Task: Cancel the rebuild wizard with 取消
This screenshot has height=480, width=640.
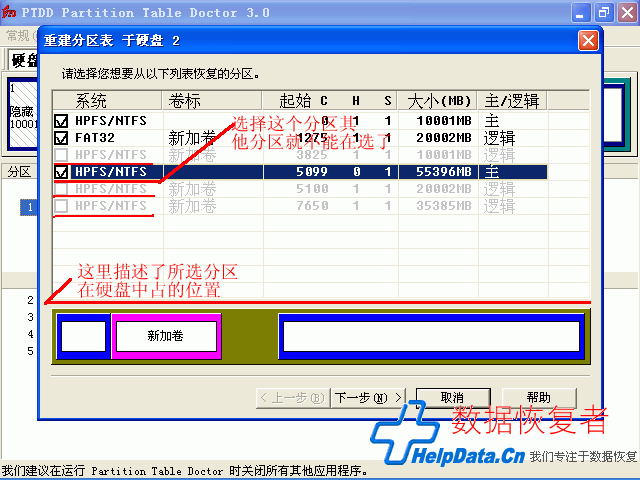Action: [453, 398]
